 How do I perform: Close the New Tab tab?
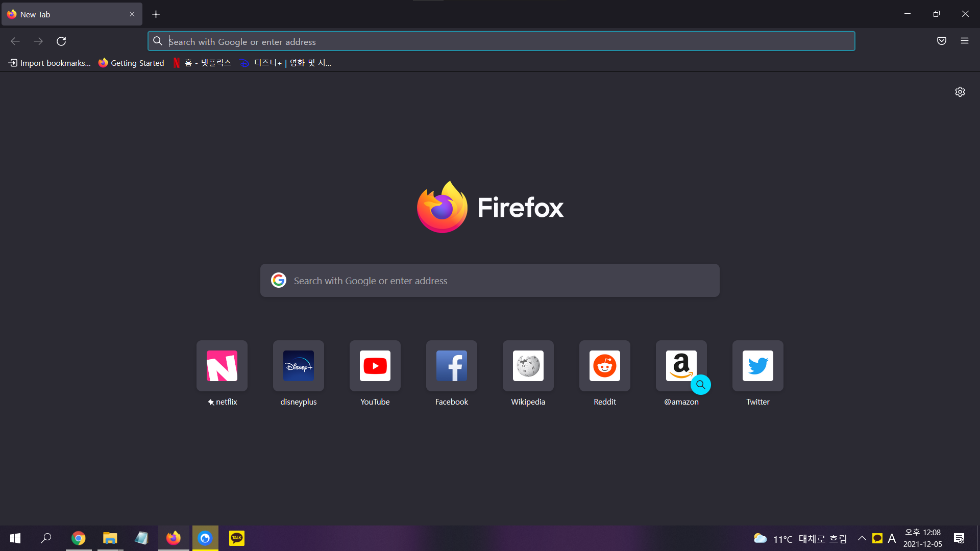tap(132, 14)
